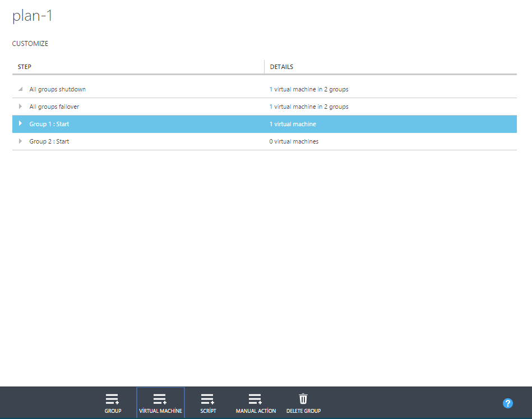Collapse the All groups shutdown step
This screenshot has height=419, width=532.
[x=21, y=89]
